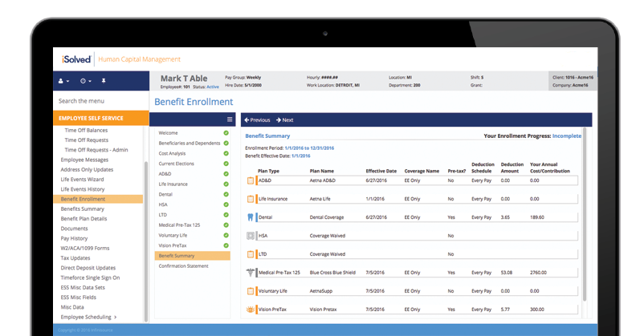Select the Confirmation Statement wizard step
Screen dimensions: 644x336
tap(184, 266)
